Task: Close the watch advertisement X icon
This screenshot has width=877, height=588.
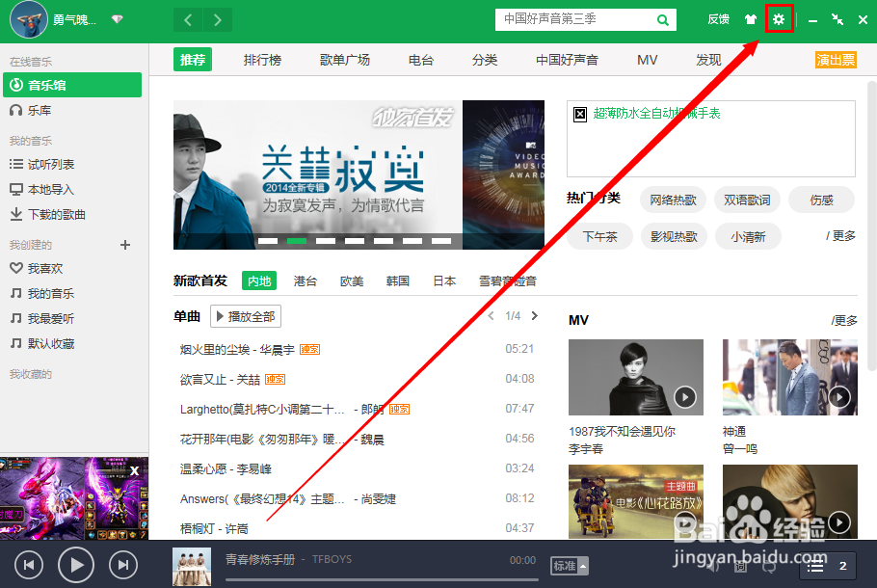Action: 580,114
